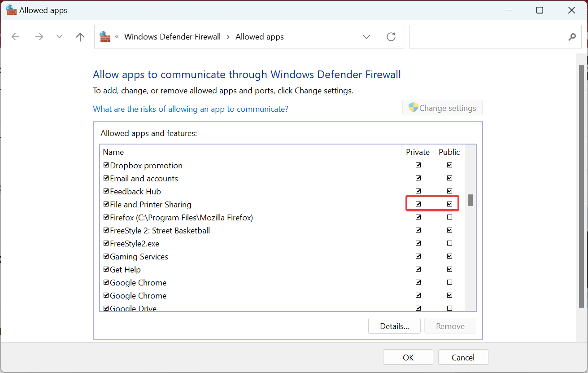Viewport: 588px width, 373px height.
Task: Go back using the back arrow
Action: click(16, 37)
